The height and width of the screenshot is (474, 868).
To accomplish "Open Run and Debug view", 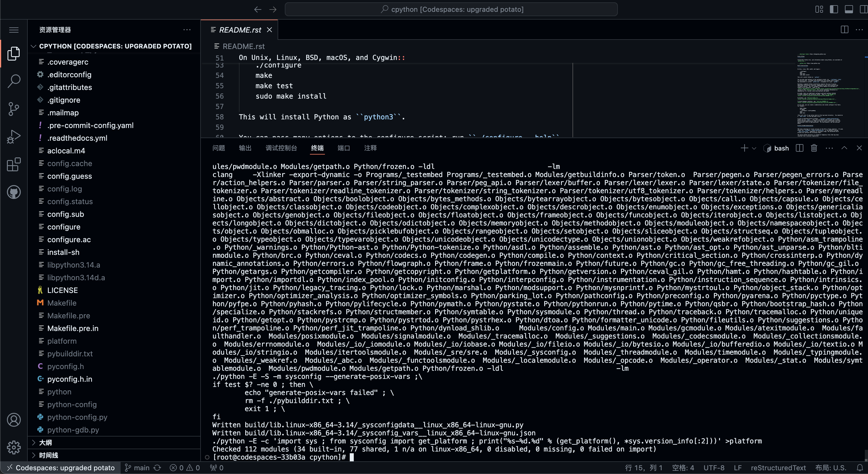I will coord(14,137).
